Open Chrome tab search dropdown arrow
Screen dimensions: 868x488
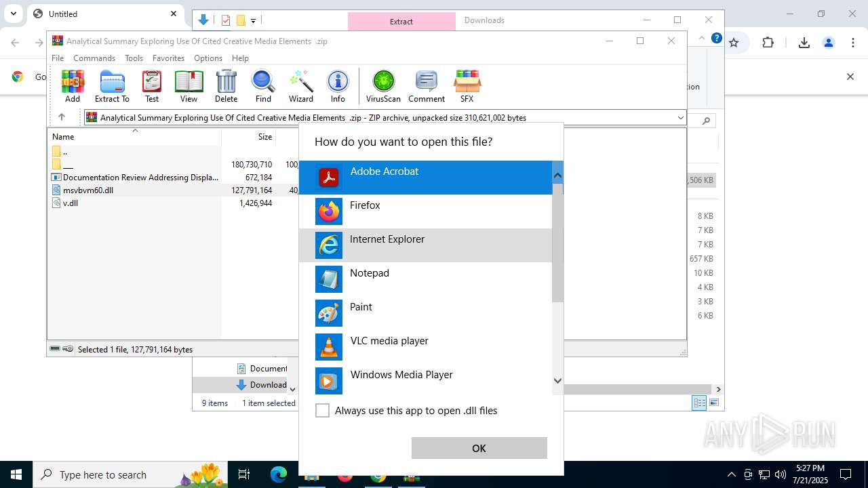tap(13, 14)
